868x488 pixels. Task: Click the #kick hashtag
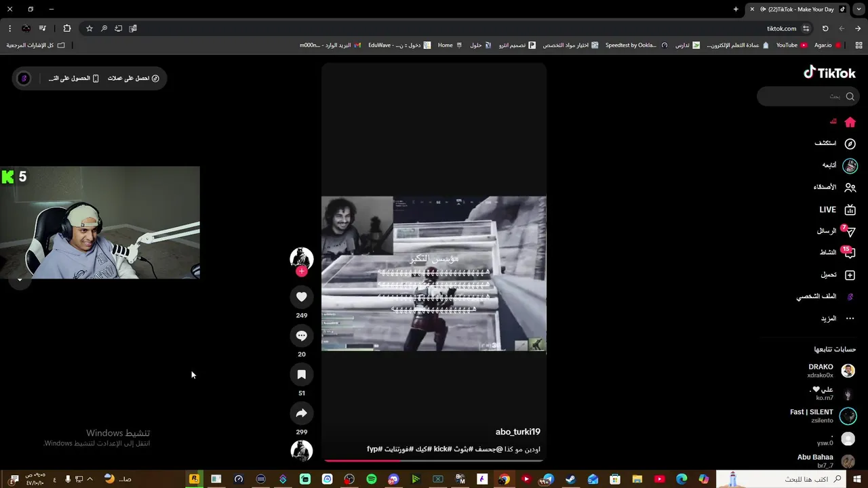click(x=443, y=449)
